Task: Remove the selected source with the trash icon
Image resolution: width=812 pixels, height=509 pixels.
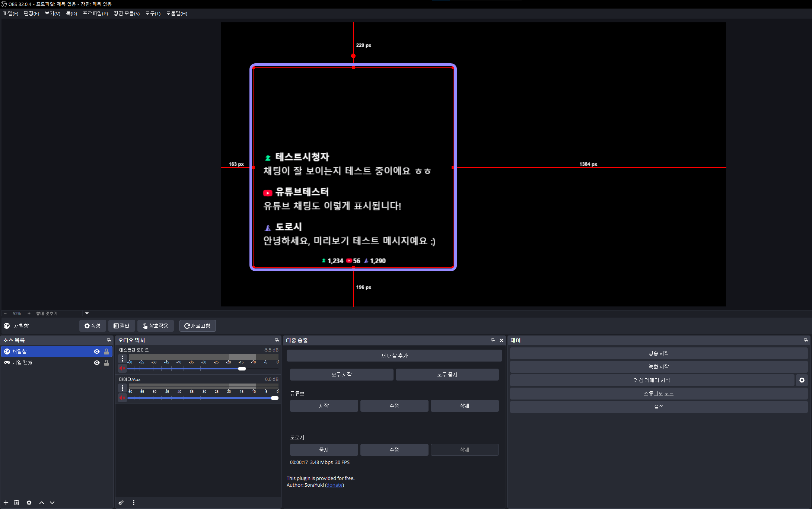Action: (17, 503)
